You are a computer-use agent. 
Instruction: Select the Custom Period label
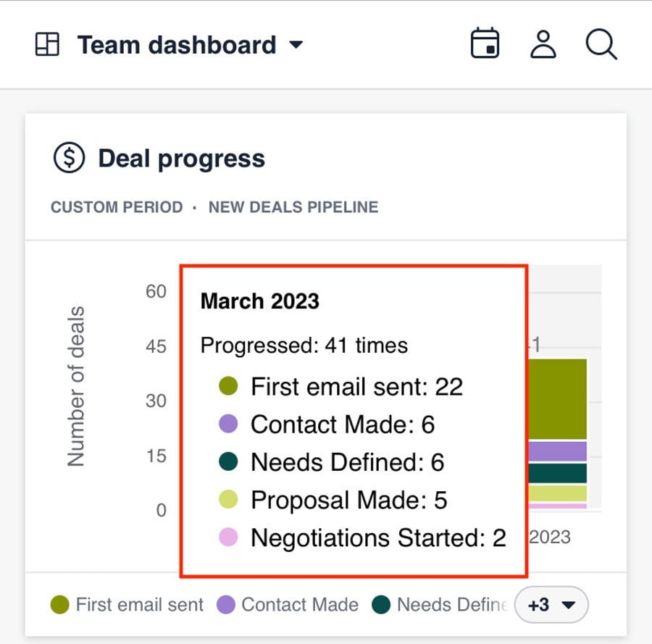pyautogui.click(x=117, y=207)
